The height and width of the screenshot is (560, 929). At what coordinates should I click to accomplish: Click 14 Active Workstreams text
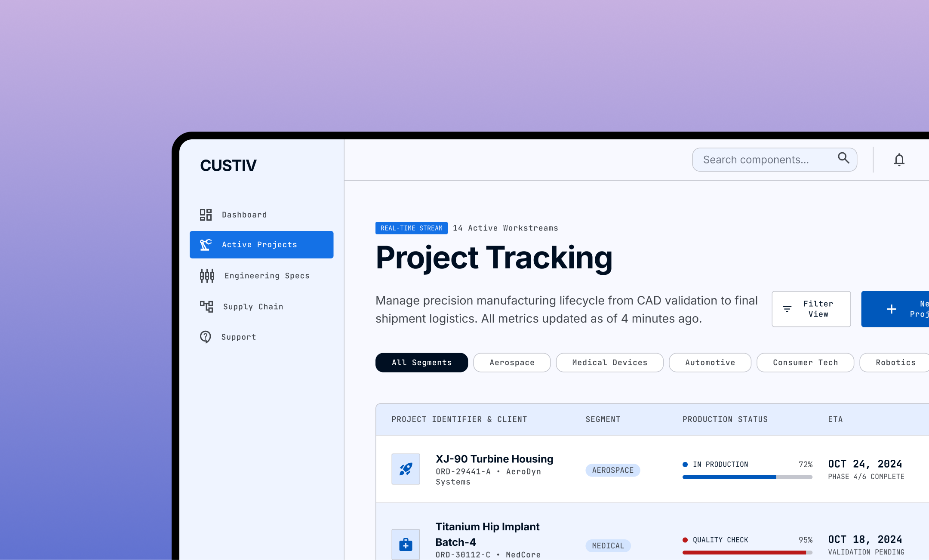(x=505, y=228)
